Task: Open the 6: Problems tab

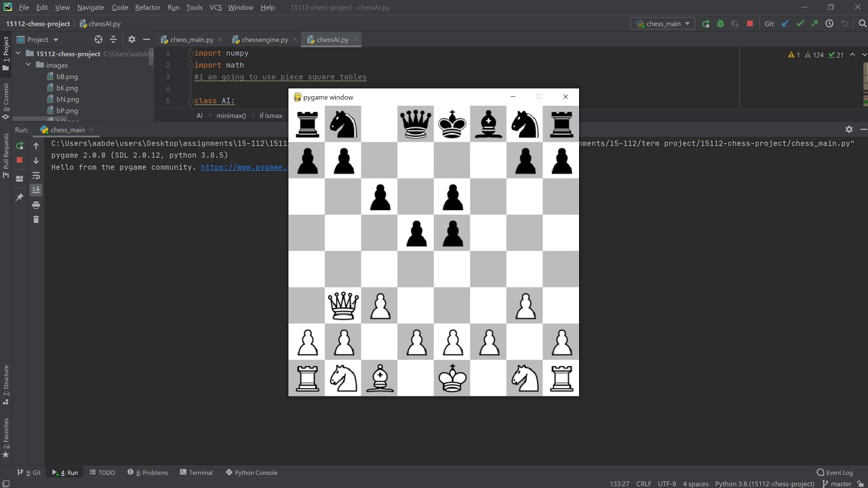Action: click(147, 472)
